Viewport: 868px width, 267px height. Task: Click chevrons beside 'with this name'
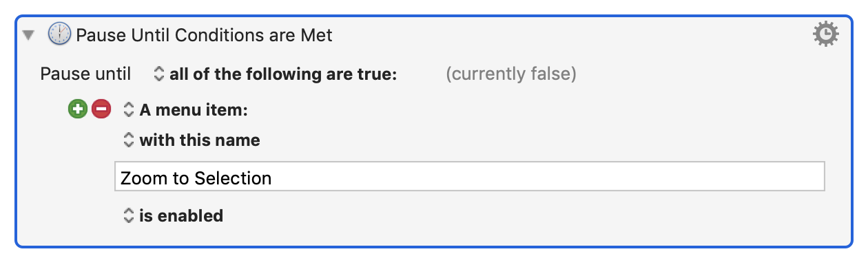pyautogui.click(x=128, y=140)
